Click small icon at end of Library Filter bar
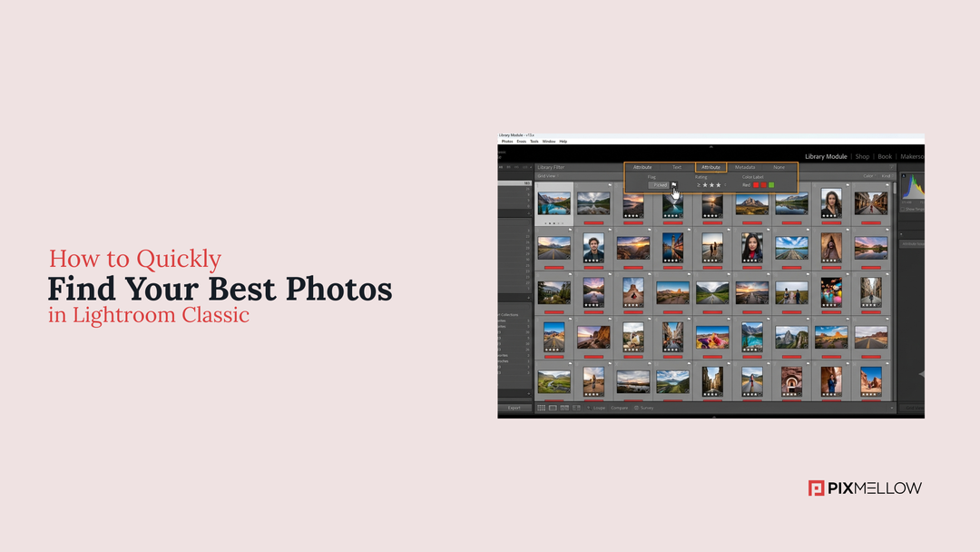The width and height of the screenshot is (980, 552). click(x=892, y=167)
